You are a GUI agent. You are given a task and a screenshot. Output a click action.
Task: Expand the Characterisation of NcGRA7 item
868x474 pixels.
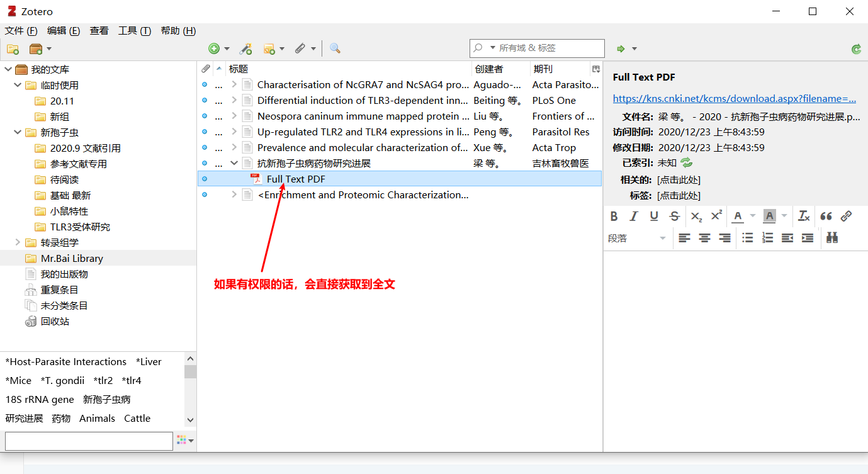234,84
